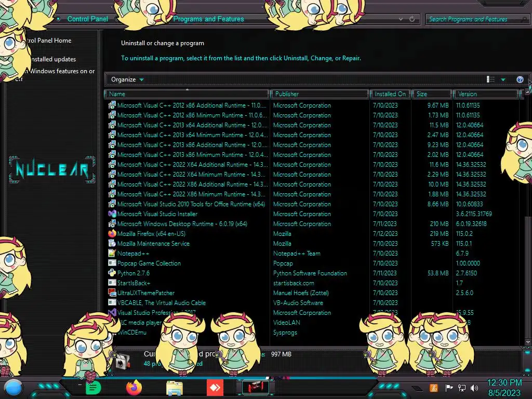Viewport: 532px width, 399px height.
Task: Select Microsoft Visual C++ 2022 X64 Minimum Runtime
Action: [191, 174]
